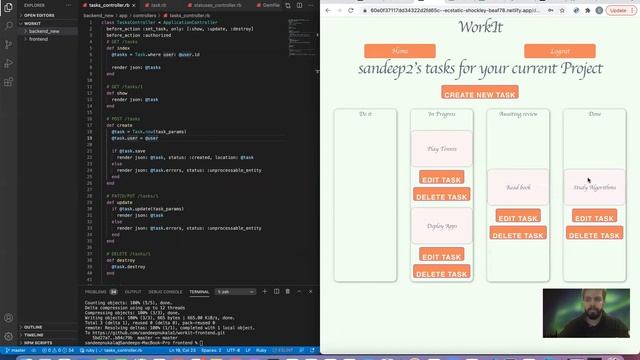Switch to statuses_controller.rb editor tab
Image resolution: width=640 pixels, height=360 pixels.
click(218, 5)
